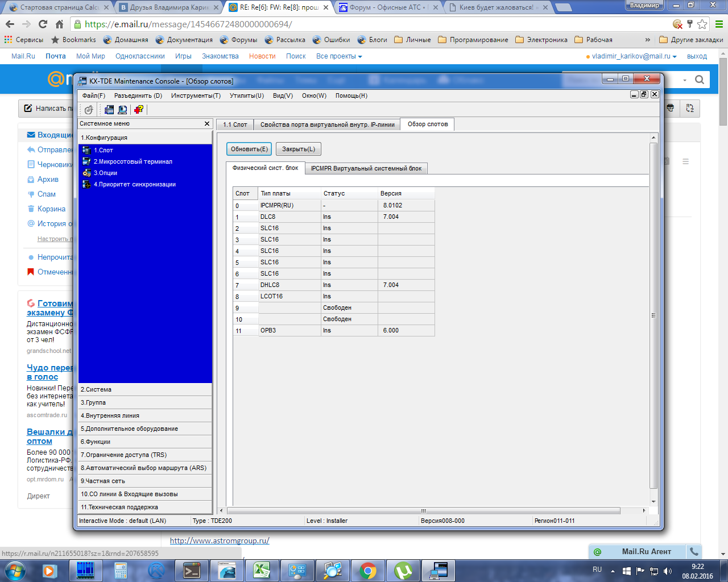
Task: Expand the 1.Конфигурация section
Action: click(x=145, y=138)
